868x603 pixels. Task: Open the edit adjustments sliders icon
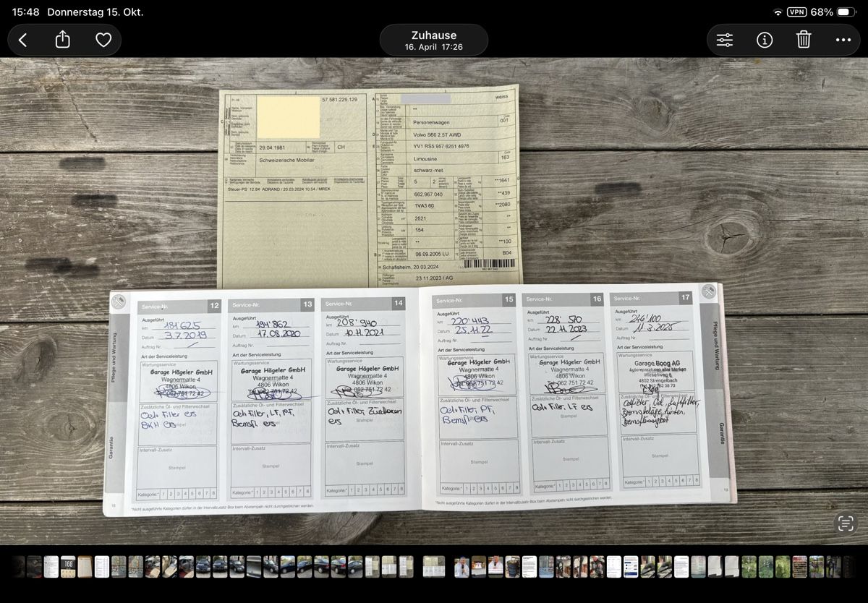tap(725, 40)
